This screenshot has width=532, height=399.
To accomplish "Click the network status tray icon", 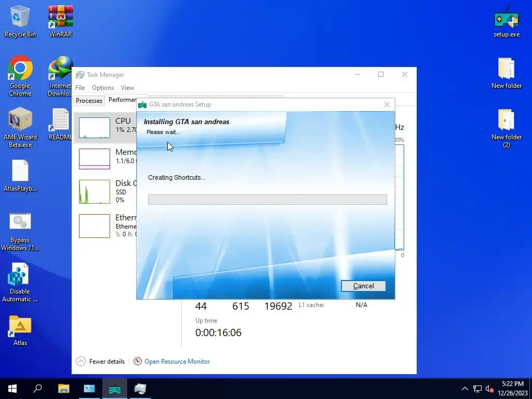I will tap(477, 389).
